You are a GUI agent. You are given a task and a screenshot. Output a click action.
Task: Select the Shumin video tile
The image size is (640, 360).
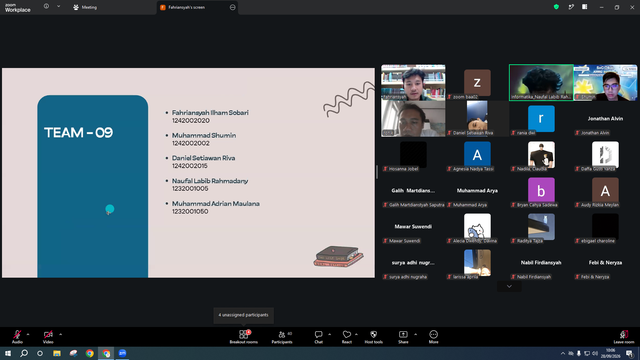tap(605, 82)
